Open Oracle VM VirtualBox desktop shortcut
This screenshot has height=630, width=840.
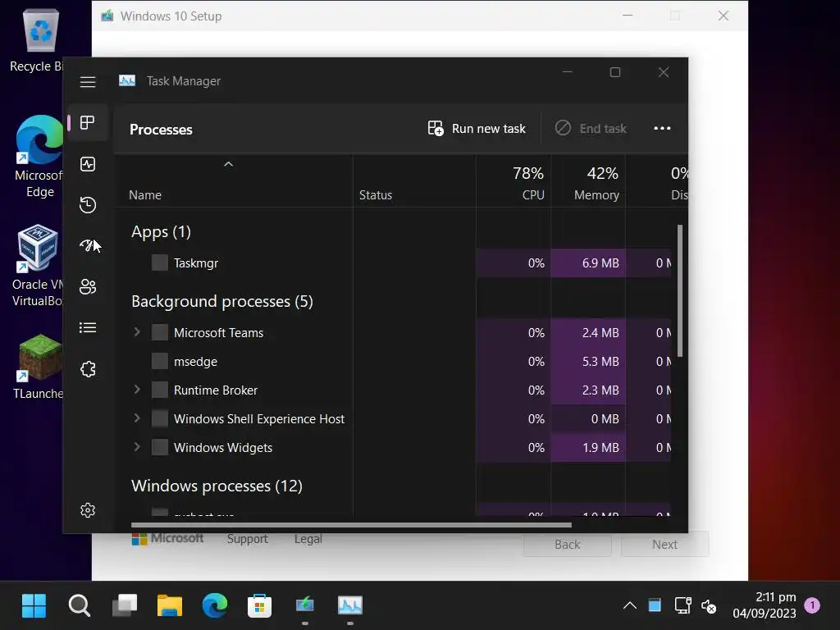38,266
